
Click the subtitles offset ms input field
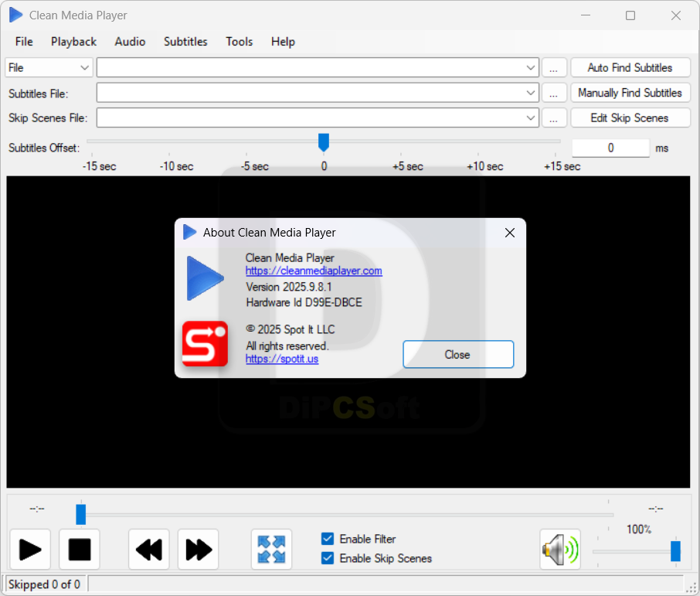point(610,148)
